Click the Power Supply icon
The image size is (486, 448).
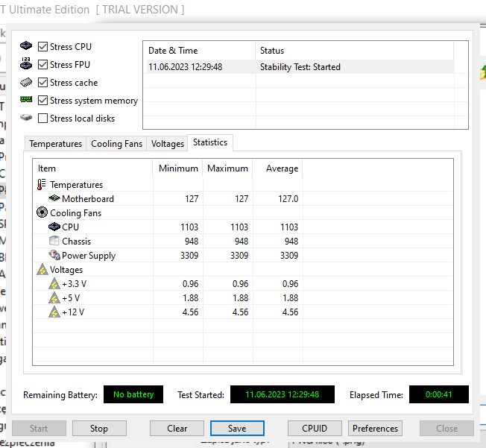click(54, 255)
